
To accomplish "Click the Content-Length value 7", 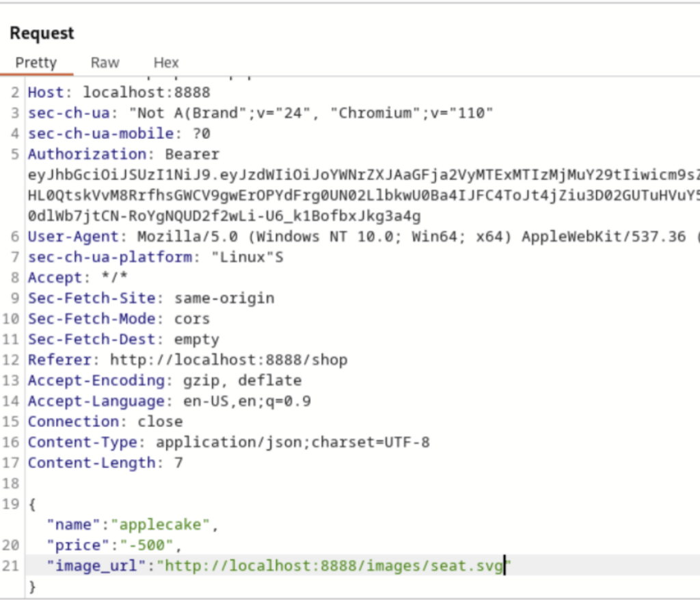I will (180, 462).
